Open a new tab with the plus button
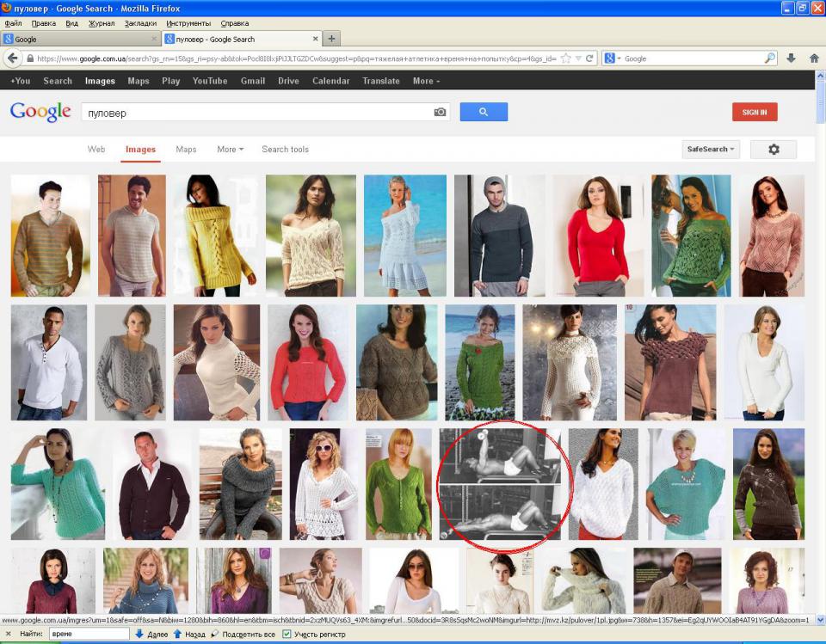Image resolution: width=826 pixels, height=644 pixels. (332, 39)
